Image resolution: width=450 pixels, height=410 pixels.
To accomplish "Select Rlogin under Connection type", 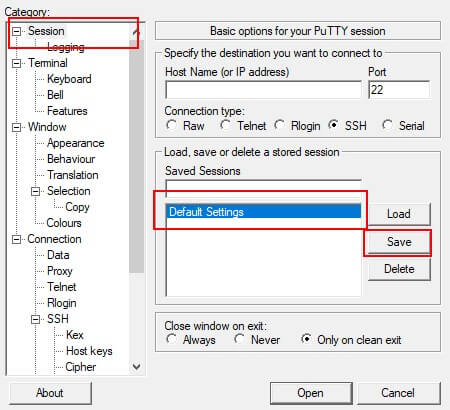I will (279, 126).
